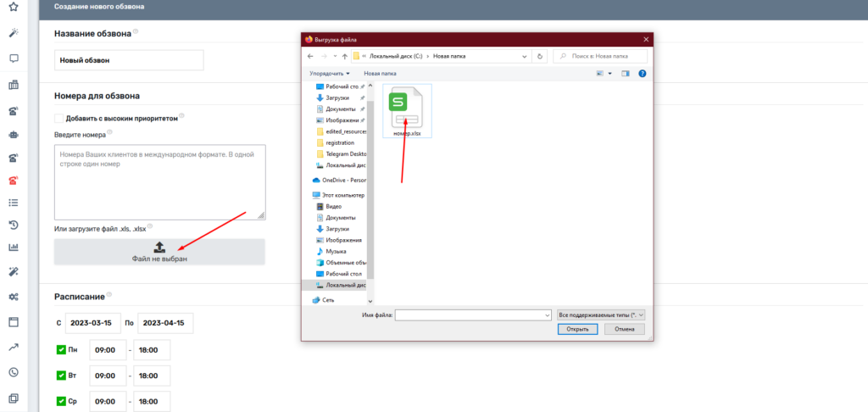868x412 pixels.
Task: Open the bar chart statistics sidebar icon
Action: tap(14, 248)
